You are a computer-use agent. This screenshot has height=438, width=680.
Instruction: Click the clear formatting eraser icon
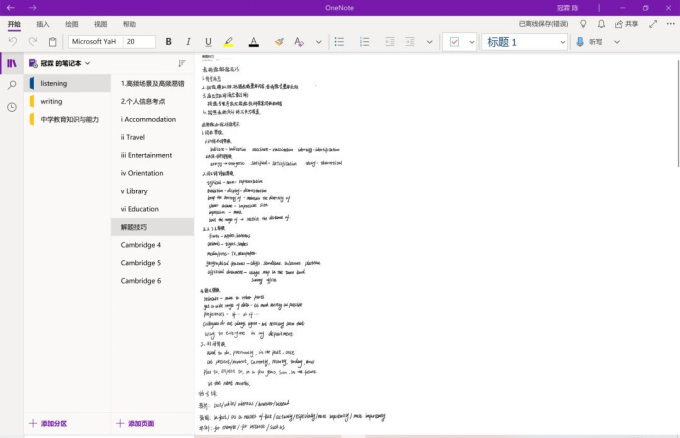[x=279, y=42]
